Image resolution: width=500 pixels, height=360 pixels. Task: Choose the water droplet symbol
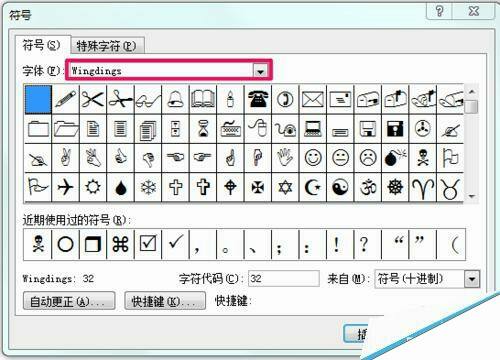(x=121, y=187)
